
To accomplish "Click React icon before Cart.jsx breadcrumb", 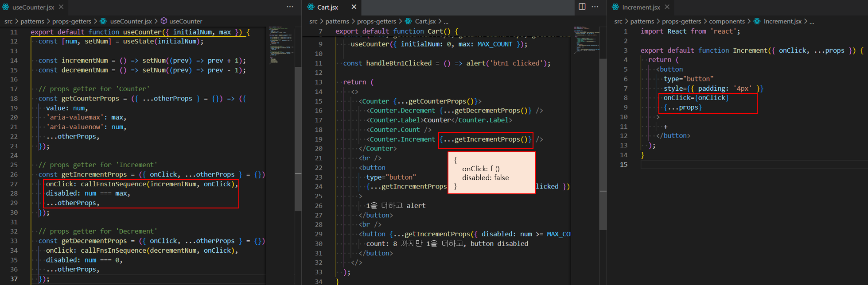I will coord(408,21).
